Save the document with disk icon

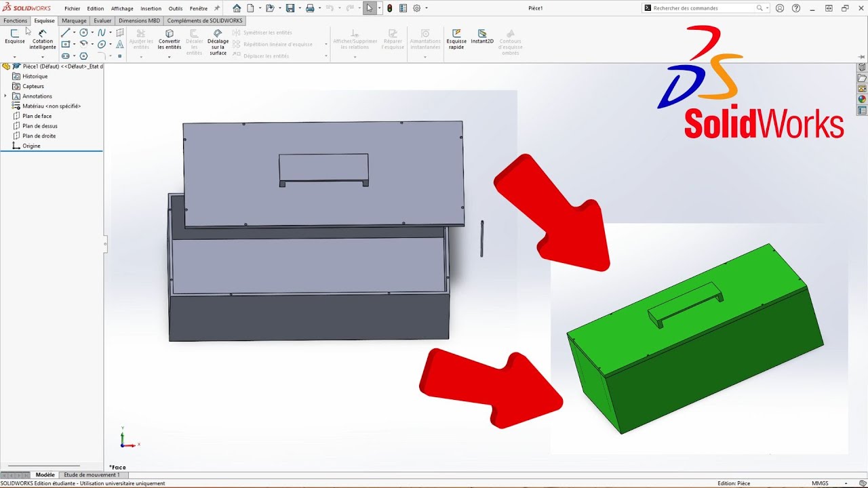coord(290,8)
